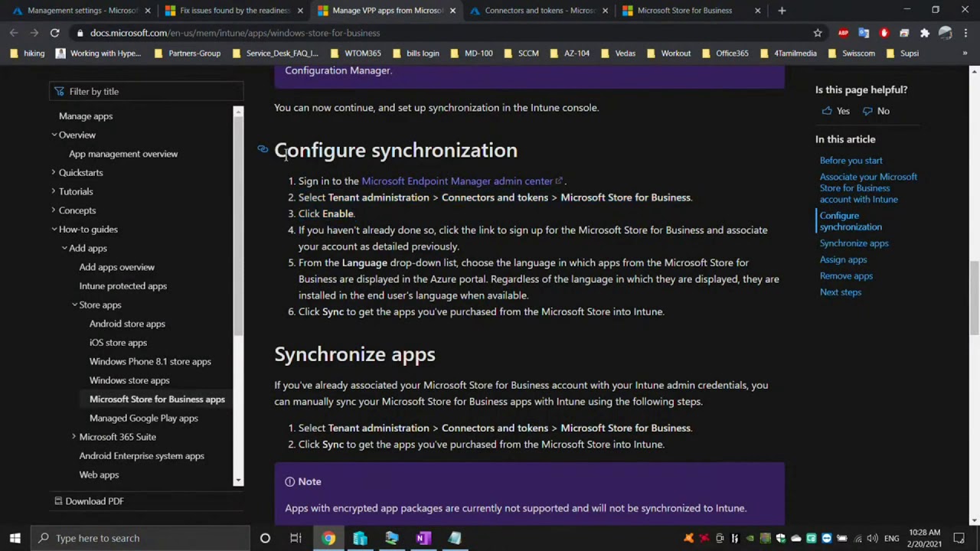This screenshot has height=551, width=980.
Task: Open the Office365 bookmarks folder
Action: [x=724, y=54]
